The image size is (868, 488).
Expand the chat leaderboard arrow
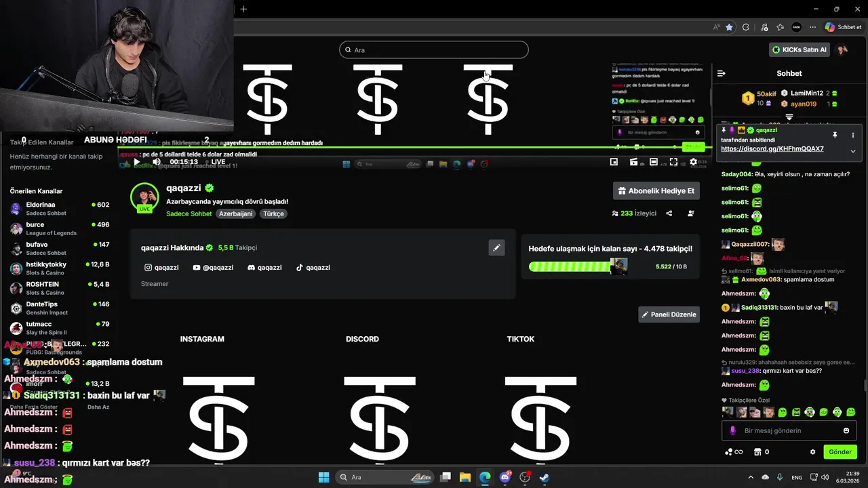pyautogui.click(x=789, y=117)
